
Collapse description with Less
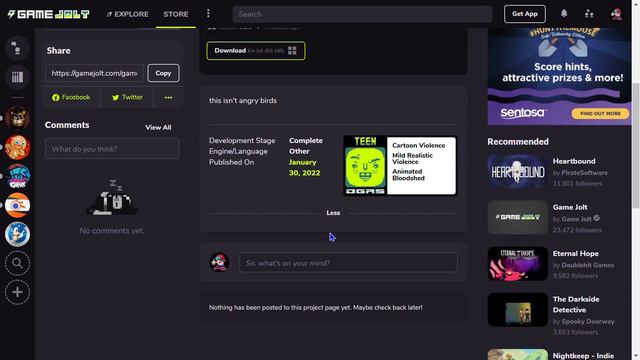point(333,213)
